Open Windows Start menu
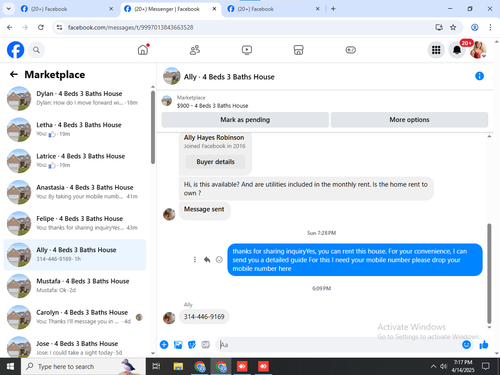500x375 pixels. [10, 366]
